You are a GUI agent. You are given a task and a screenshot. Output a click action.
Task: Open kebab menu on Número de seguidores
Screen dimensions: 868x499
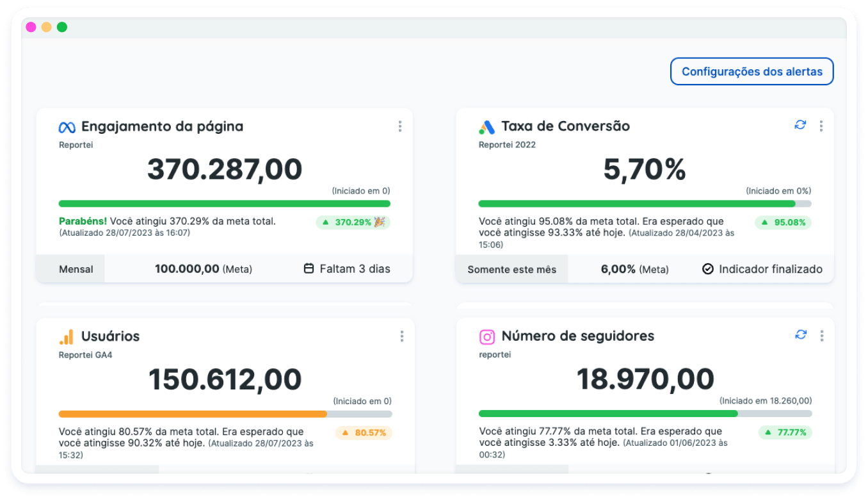coord(821,336)
